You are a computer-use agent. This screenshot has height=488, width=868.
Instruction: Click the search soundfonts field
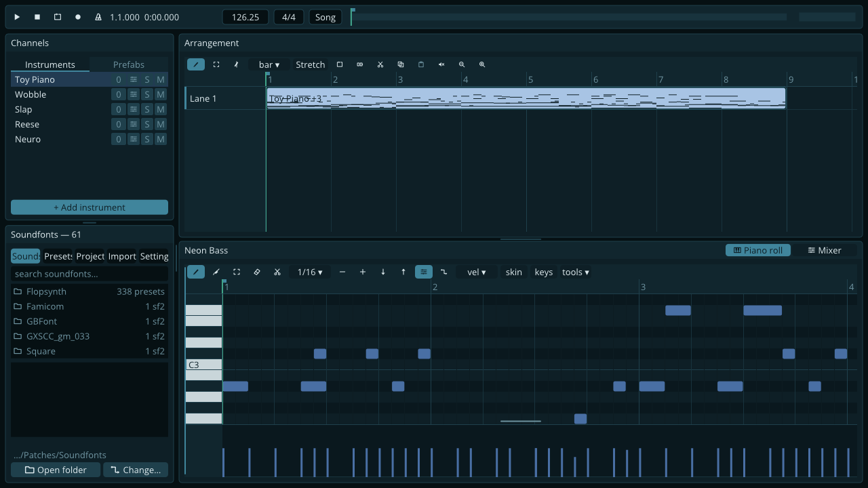90,274
